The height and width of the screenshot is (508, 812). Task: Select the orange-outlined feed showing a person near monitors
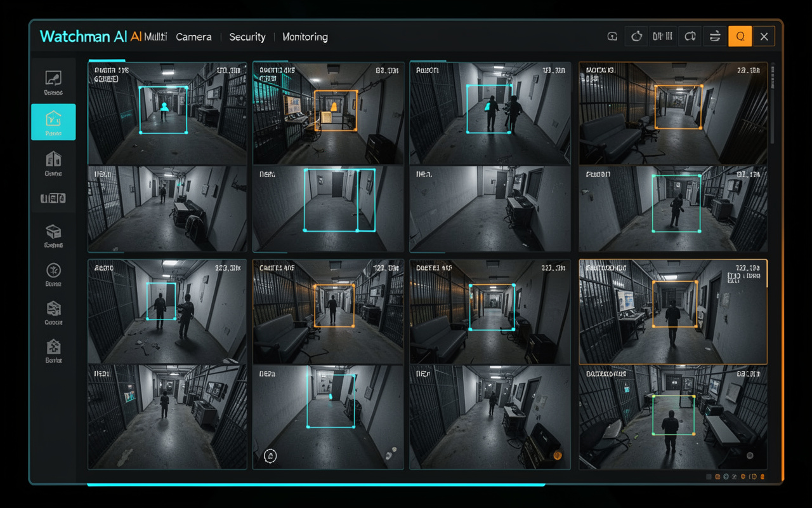[x=673, y=311]
